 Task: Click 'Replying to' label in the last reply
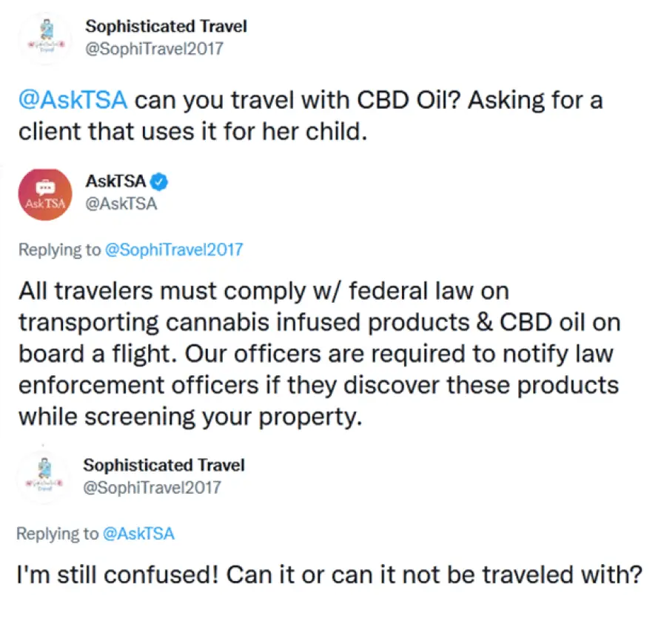click(57, 533)
